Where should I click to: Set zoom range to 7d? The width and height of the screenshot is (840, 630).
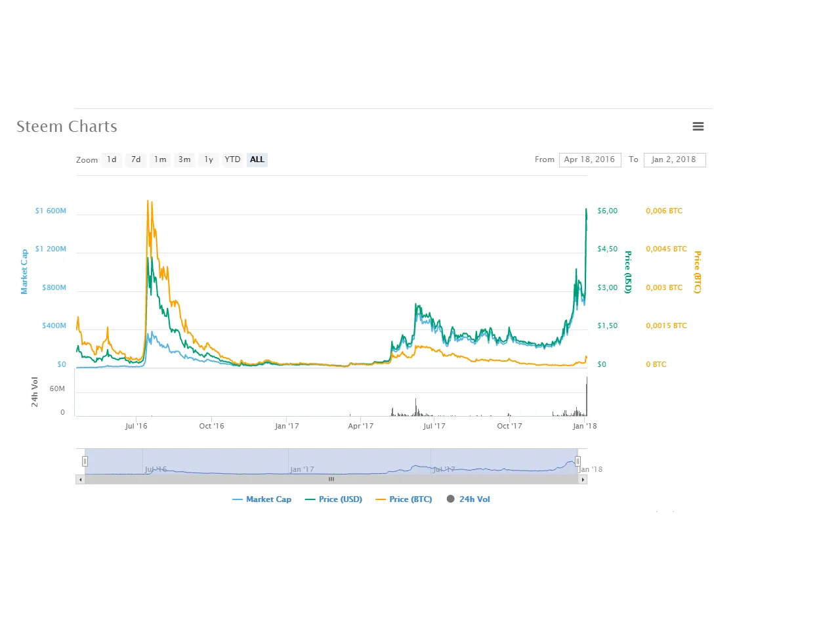pos(136,159)
